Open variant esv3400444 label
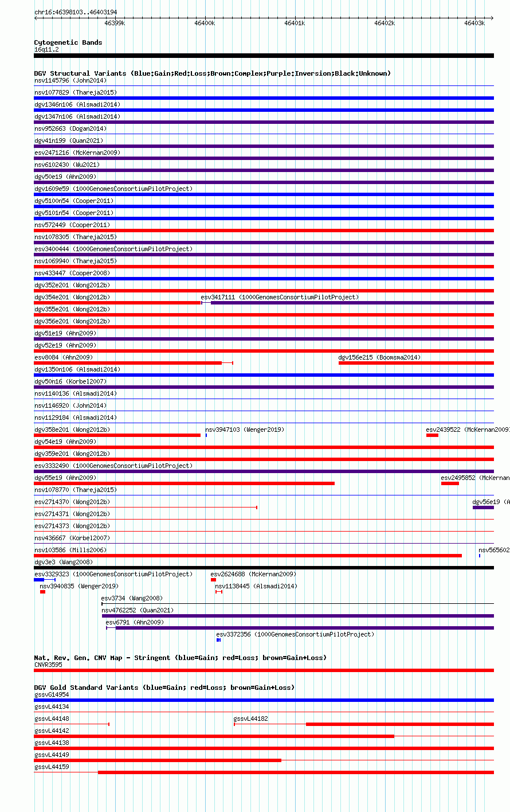The height and width of the screenshot is (812, 510). pyautogui.click(x=113, y=249)
